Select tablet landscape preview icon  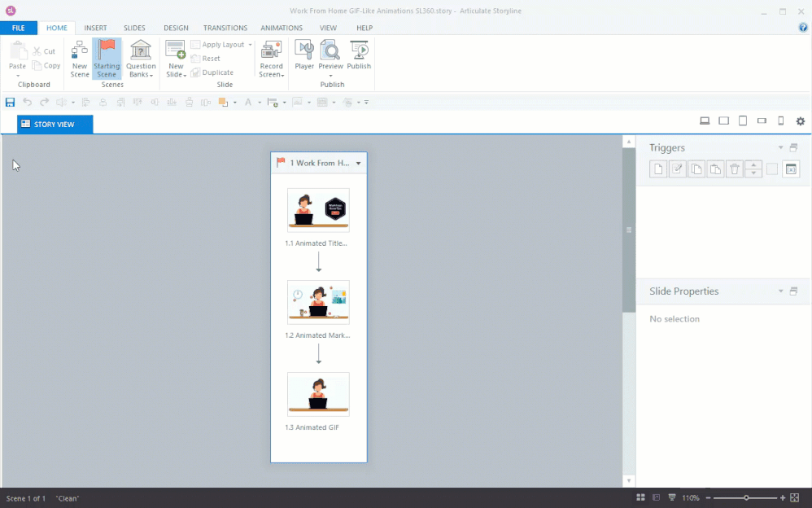click(x=723, y=120)
